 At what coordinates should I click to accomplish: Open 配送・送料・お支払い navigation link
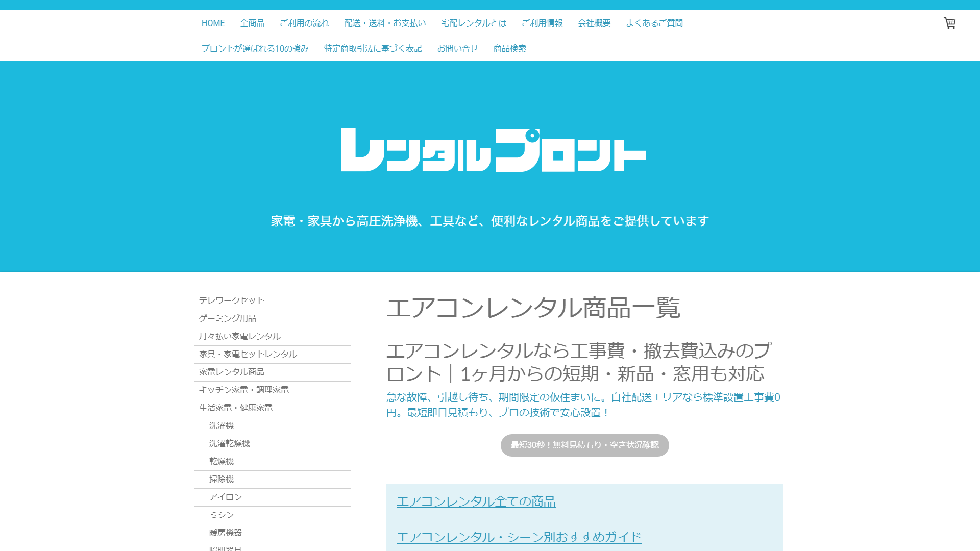[x=385, y=23]
